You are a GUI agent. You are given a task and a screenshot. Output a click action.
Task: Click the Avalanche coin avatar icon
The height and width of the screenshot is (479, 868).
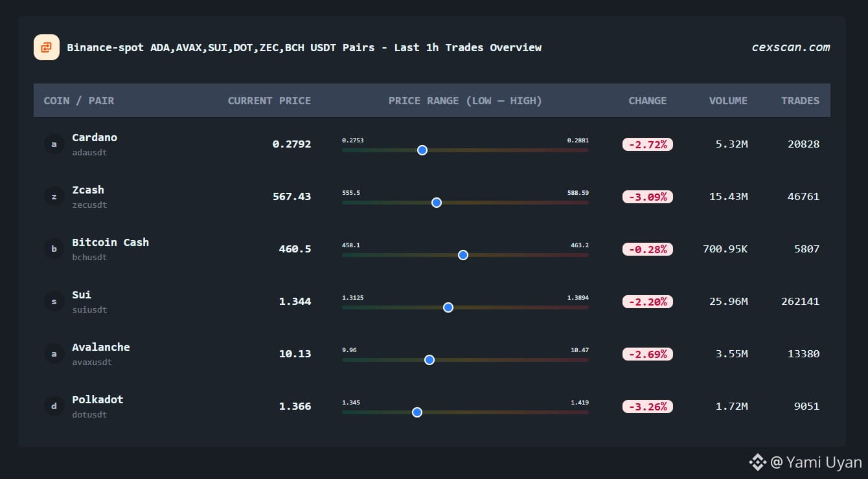click(x=54, y=353)
